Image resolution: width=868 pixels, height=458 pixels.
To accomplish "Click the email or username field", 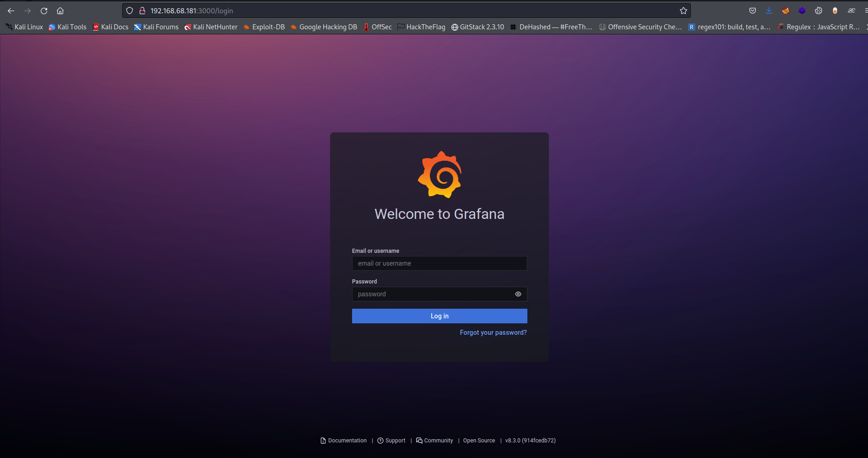I will click(x=439, y=263).
